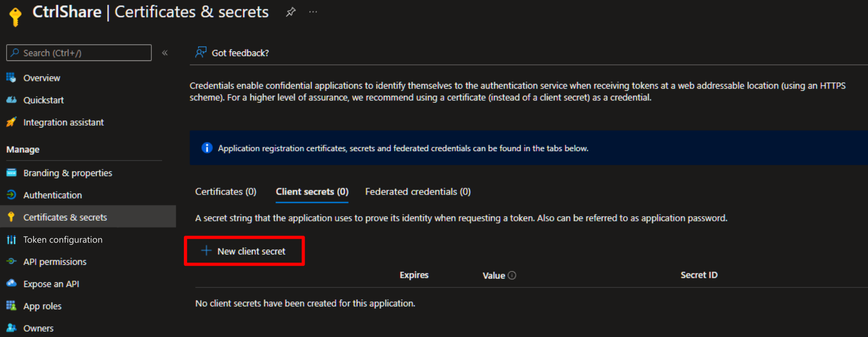Open App roles page
The image size is (868, 337).
42,306
